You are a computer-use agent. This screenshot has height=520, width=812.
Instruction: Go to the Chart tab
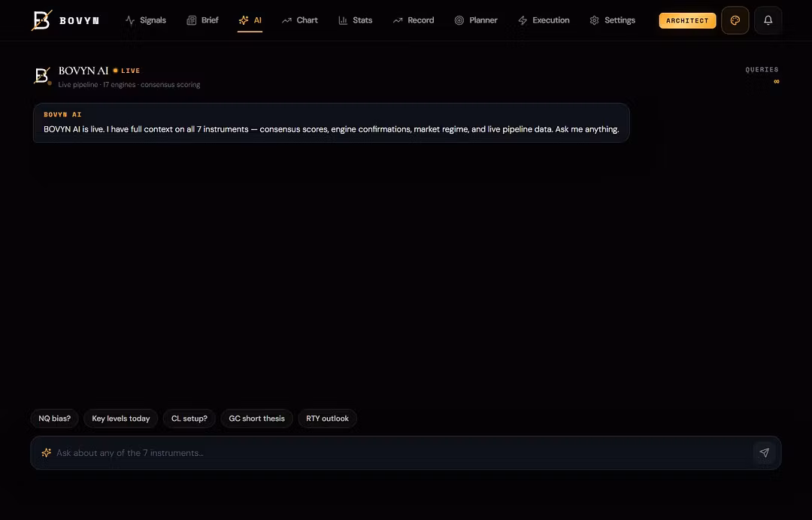(300, 20)
